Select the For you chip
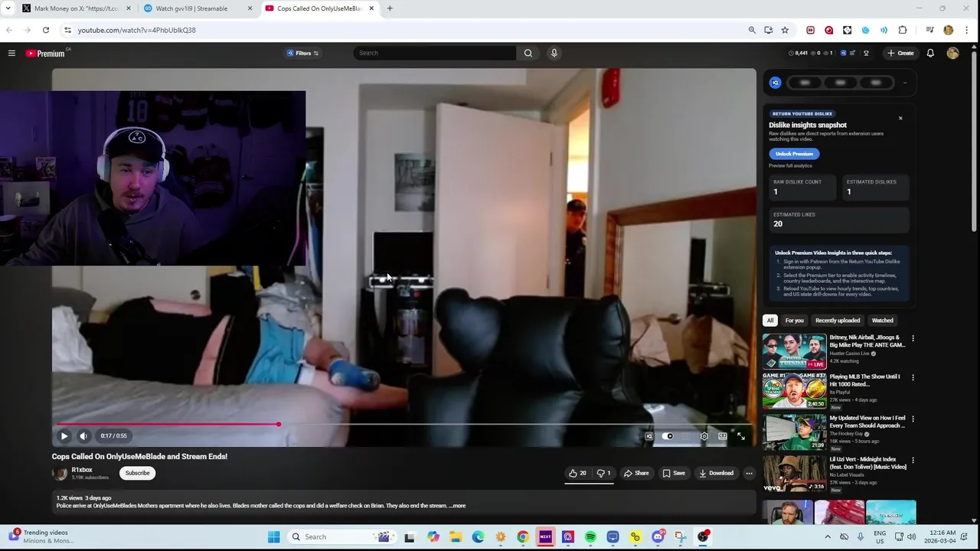The width and height of the screenshot is (980, 551). [795, 321]
